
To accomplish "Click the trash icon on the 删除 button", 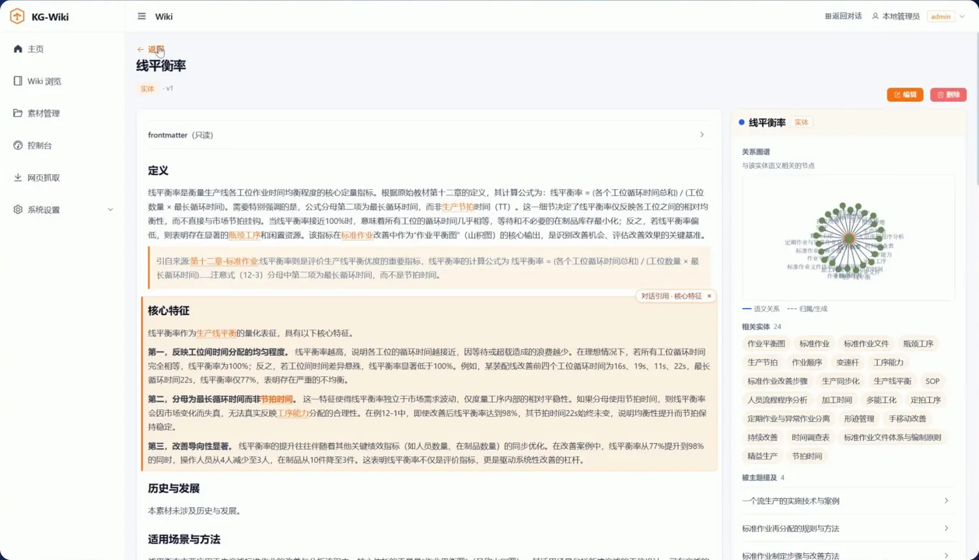I will click(x=940, y=95).
